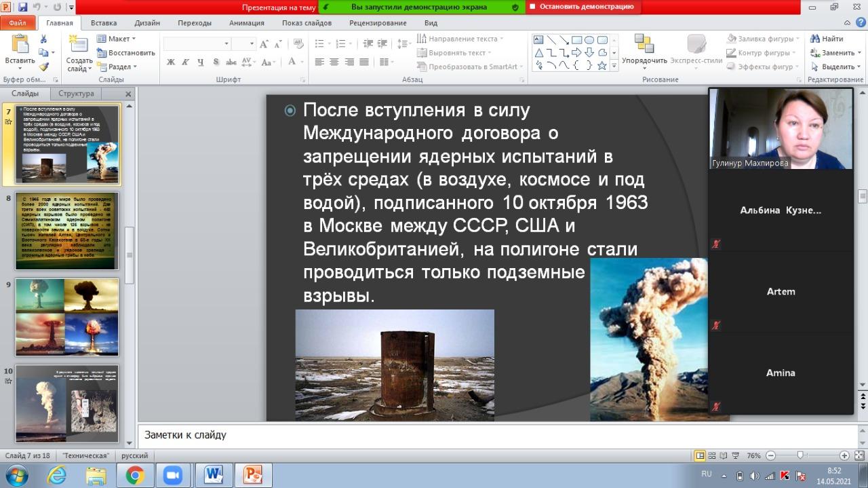Select slide 9 thumbnail with four explosions
The width and height of the screenshot is (868, 488).
pyautogui.click(x=66, y=317)
